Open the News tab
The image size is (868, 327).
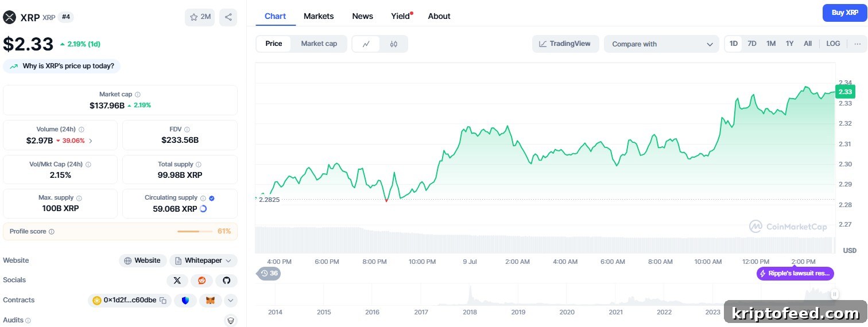(362, 16)
